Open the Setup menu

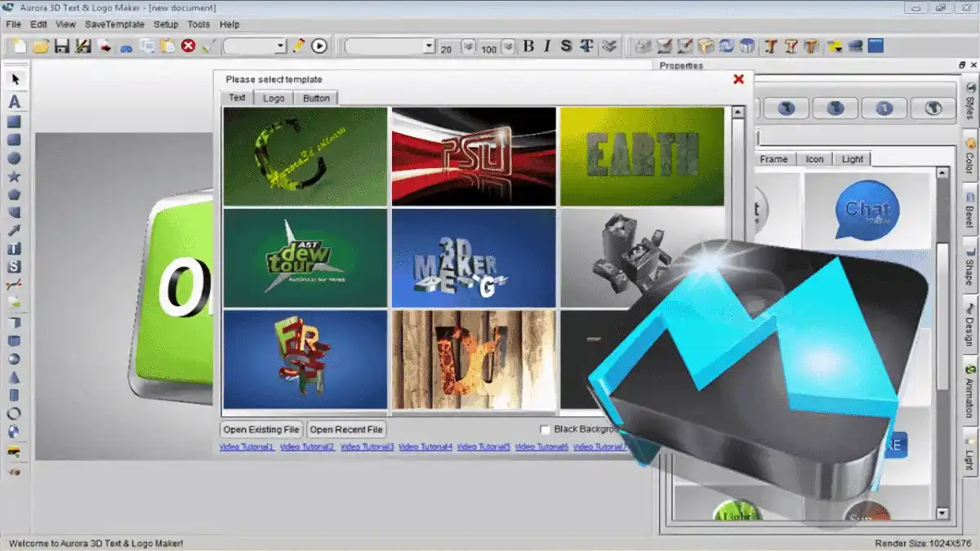click(166, 24)
